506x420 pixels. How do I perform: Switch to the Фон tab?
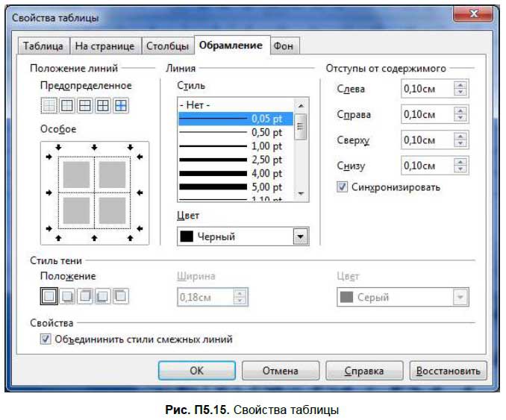[x=284, y=46]
